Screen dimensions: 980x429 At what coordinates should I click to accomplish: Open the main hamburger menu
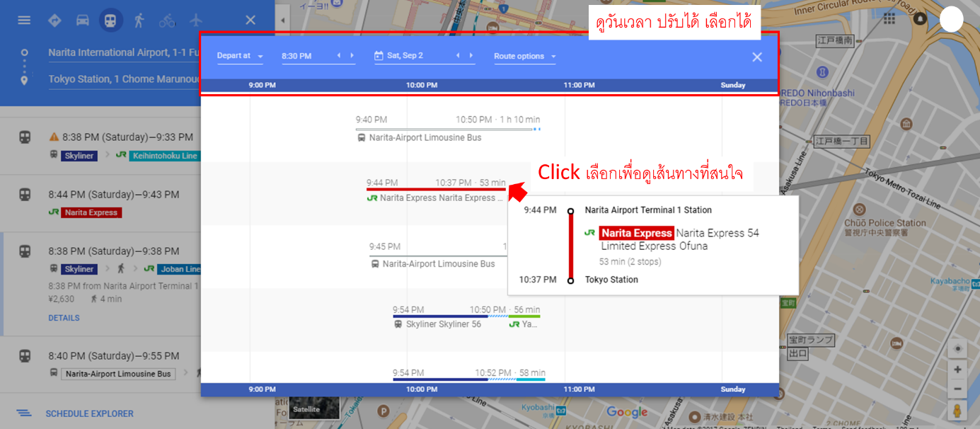tap(24, 20)
